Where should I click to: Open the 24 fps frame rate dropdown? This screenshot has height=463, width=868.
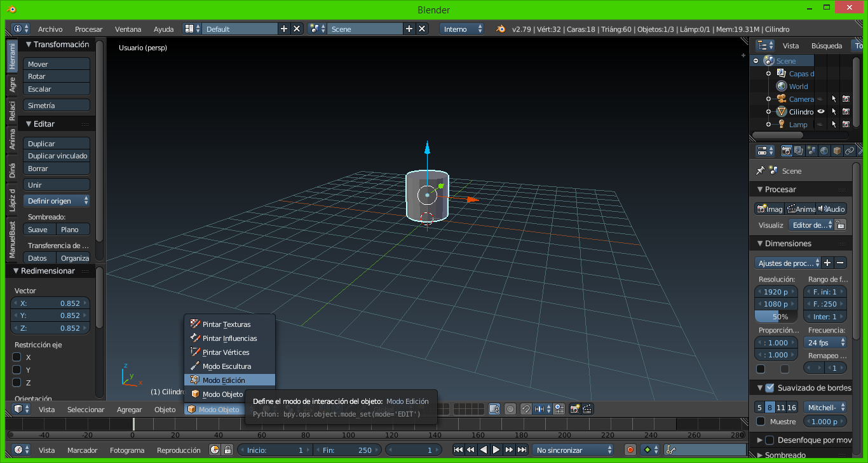click(825, 342)
